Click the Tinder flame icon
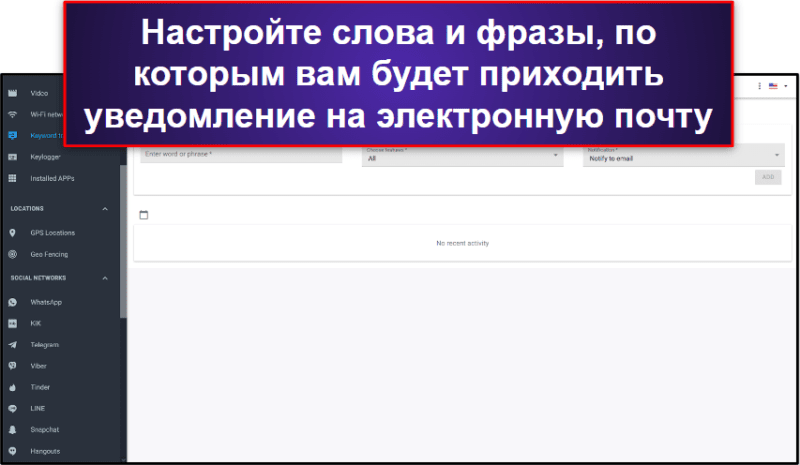800x465 pixels. click(x=13, y=387)
